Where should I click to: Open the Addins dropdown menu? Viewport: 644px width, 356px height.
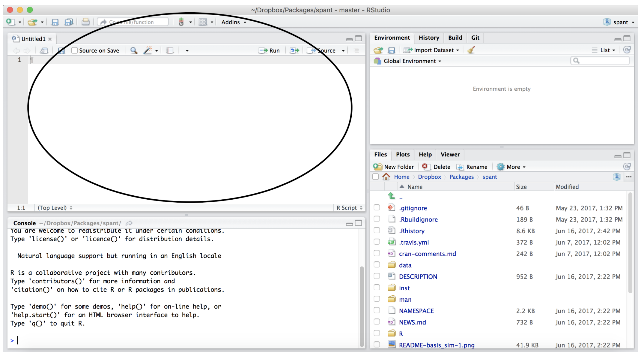pos(234,22)
